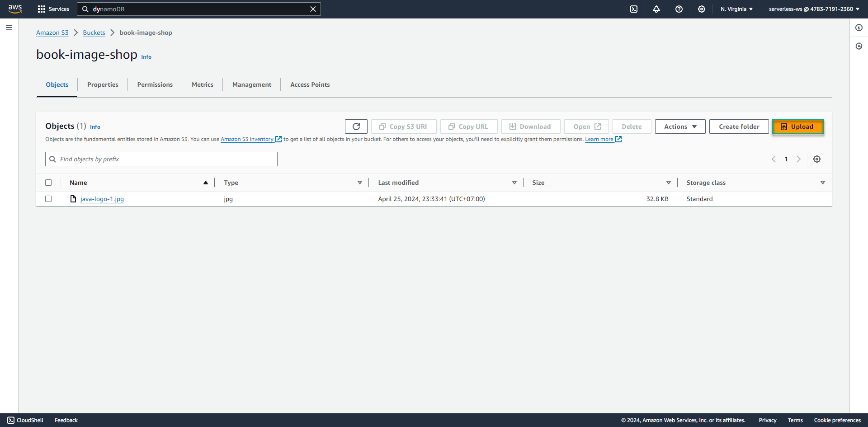
Task: Click the AWS logo home icon
Action: pos(15,9)
